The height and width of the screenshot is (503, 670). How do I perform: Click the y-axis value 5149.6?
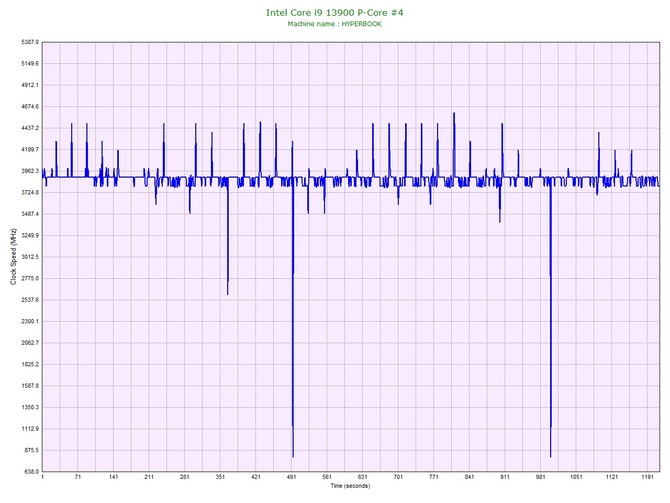[30, 64]
